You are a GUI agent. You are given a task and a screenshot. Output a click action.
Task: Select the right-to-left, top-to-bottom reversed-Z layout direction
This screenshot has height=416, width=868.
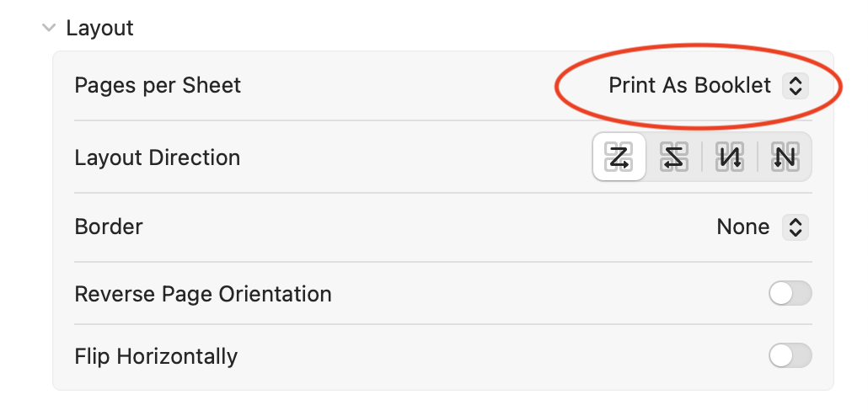pyautogui.click(x=673, y=157)
